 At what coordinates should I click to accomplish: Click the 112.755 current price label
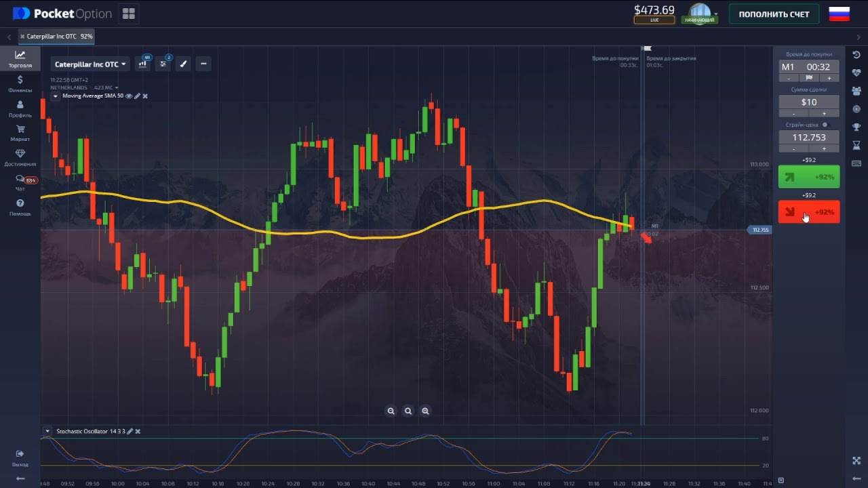(759, 230)
